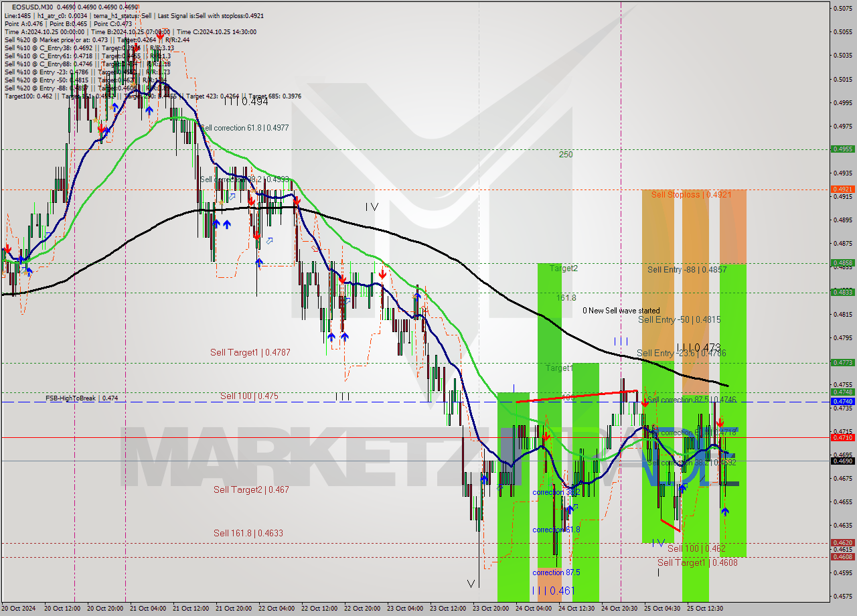Click the orange 0.4921 price tag on axis

pyautogui.click(x=842, y=189)
